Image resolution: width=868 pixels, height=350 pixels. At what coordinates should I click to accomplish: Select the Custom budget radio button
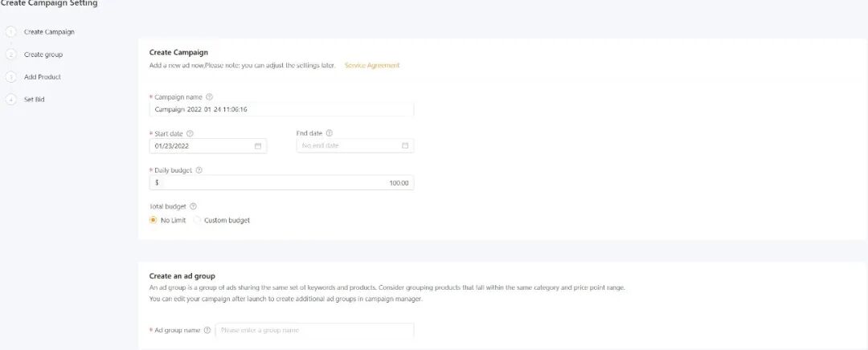tap(198, 220)
